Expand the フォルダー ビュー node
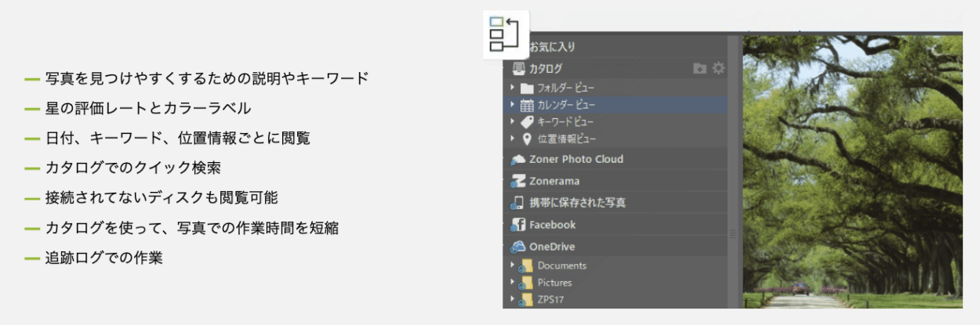This screenshot has height=325, width=980. click(x=513, y=88)
